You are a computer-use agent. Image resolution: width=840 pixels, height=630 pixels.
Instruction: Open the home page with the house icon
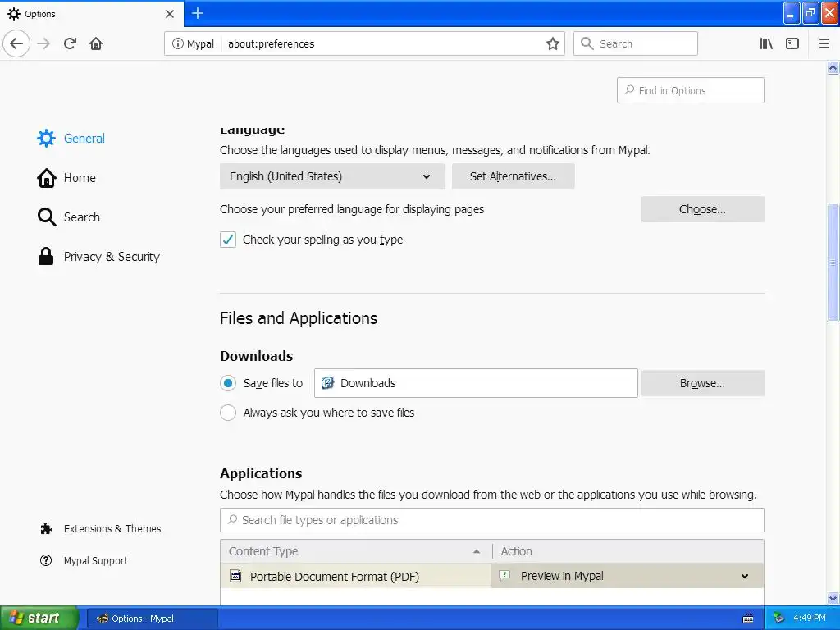[96, 43]
